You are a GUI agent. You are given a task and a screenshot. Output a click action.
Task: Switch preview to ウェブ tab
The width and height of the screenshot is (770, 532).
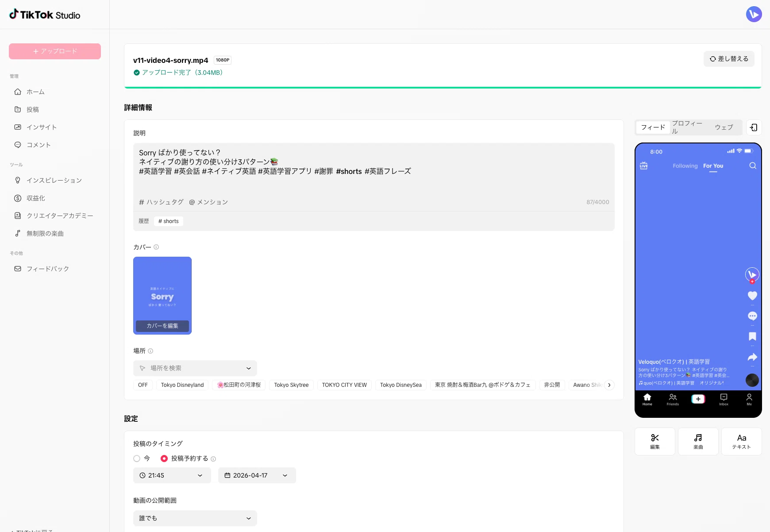[724, 127]
